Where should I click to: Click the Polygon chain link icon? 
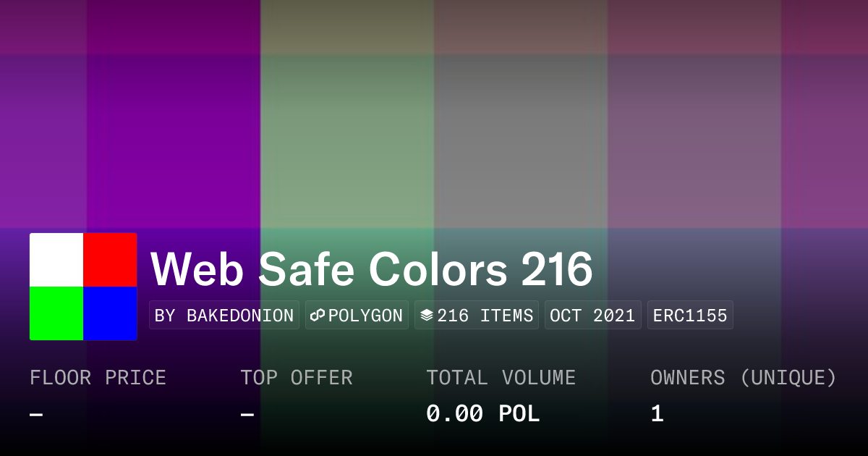coord(318,316)
